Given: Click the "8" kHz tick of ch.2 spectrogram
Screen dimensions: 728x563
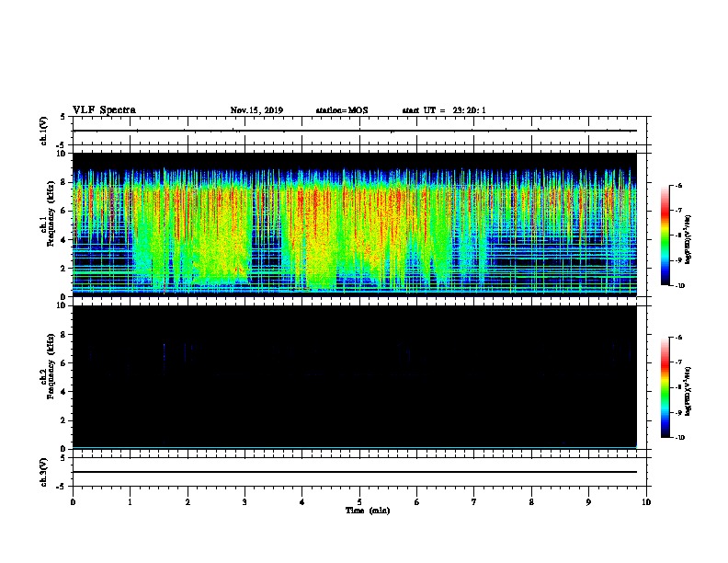Looking at the screenshot, I should [x=64, y=335].
